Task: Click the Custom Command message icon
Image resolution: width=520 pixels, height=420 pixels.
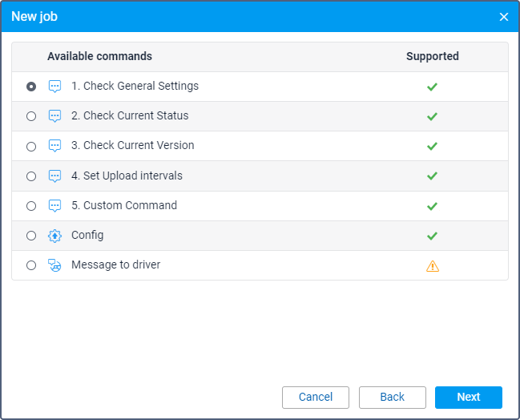Action: pos(54,206)
